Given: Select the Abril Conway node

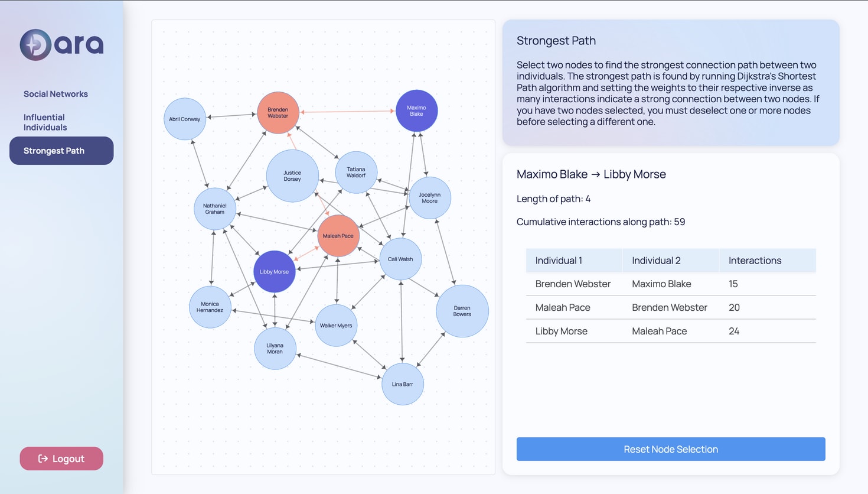Looking at the screenshot, I should [184, 118].
